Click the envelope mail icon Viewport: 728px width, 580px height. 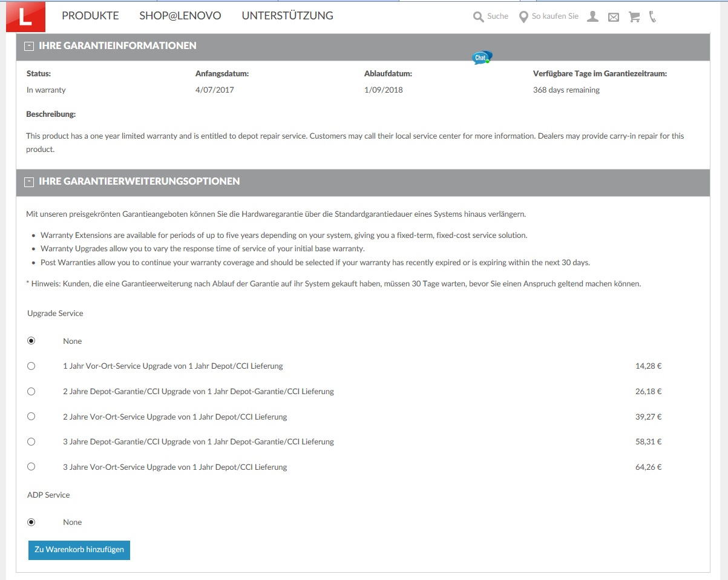click(613, 18)
